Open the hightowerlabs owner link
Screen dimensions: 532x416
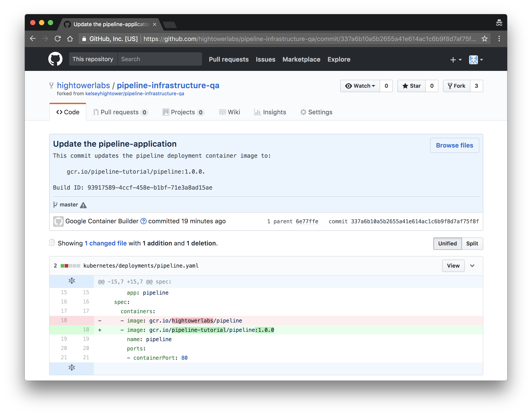[83, 85]
